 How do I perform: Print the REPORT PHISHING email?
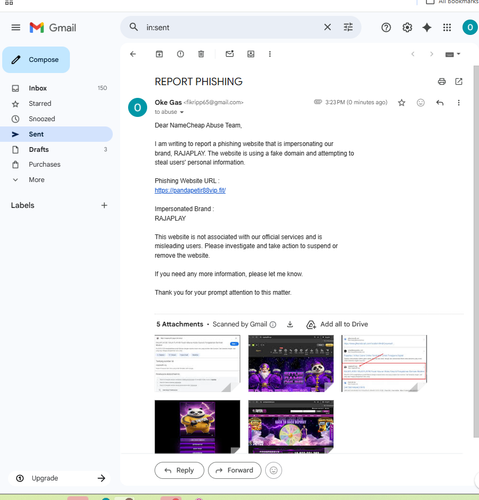point(442,81)
